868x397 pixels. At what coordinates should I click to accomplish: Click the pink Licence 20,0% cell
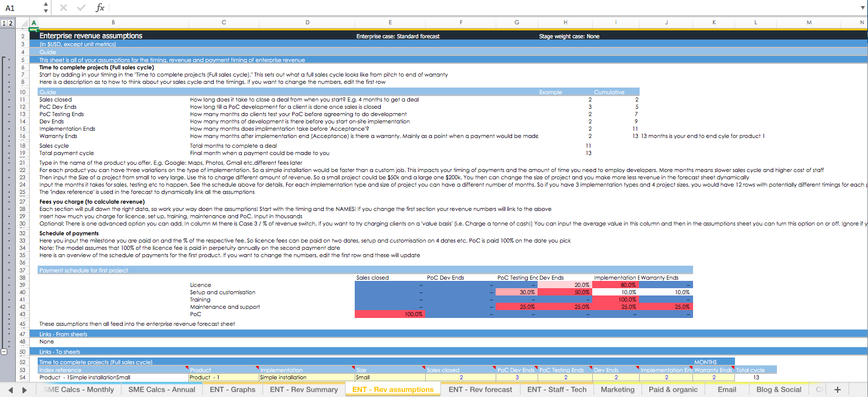click(x=565, y=285)
